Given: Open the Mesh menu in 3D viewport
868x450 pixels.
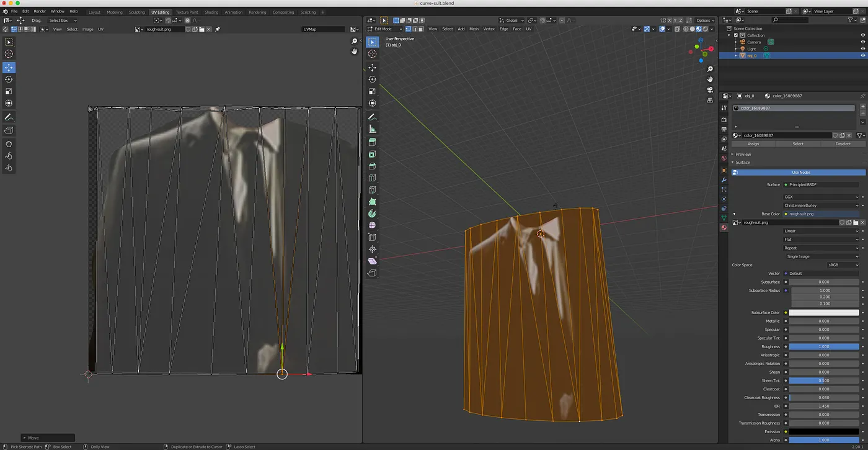Looking at the screenshot, I should (474, 29).
